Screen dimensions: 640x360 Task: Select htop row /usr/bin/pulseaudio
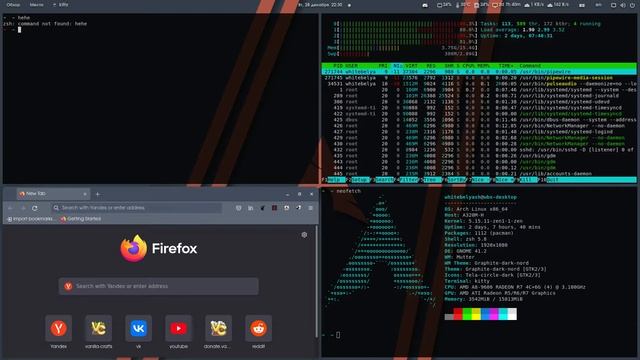click(x=479, y=84)
